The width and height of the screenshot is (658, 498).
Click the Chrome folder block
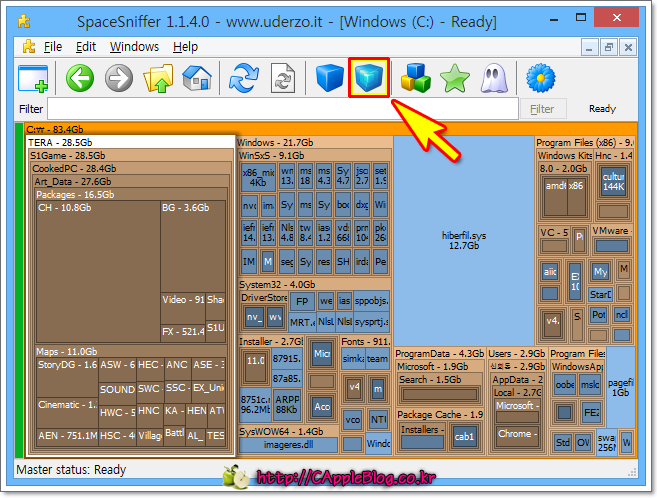(517, 438)
